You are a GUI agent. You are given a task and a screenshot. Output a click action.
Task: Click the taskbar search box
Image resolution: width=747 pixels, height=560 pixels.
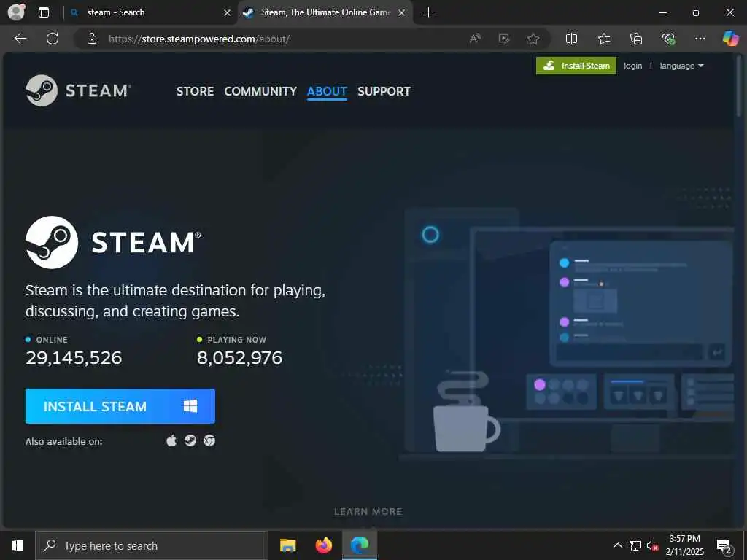click(x=152, y=545)
